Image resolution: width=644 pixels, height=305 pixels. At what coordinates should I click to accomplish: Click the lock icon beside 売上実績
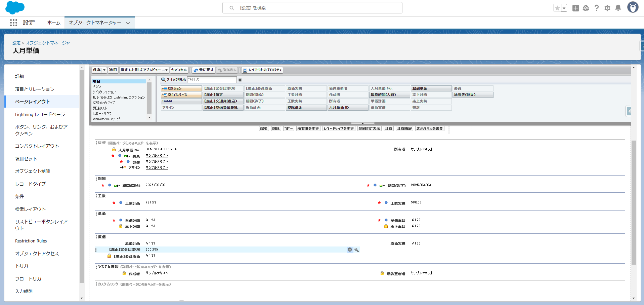[386, 226]
